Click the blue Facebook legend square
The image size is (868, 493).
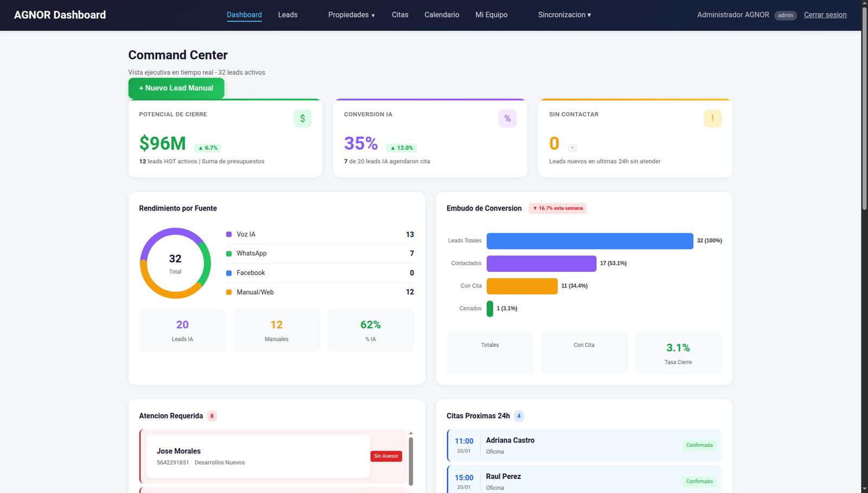click(x=229, y=273)
